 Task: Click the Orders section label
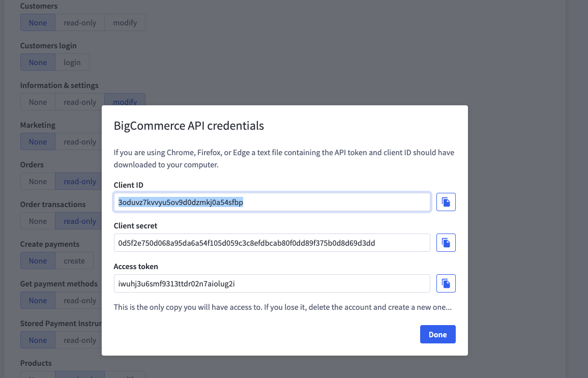pyautogui.click(x=32, y=165)
